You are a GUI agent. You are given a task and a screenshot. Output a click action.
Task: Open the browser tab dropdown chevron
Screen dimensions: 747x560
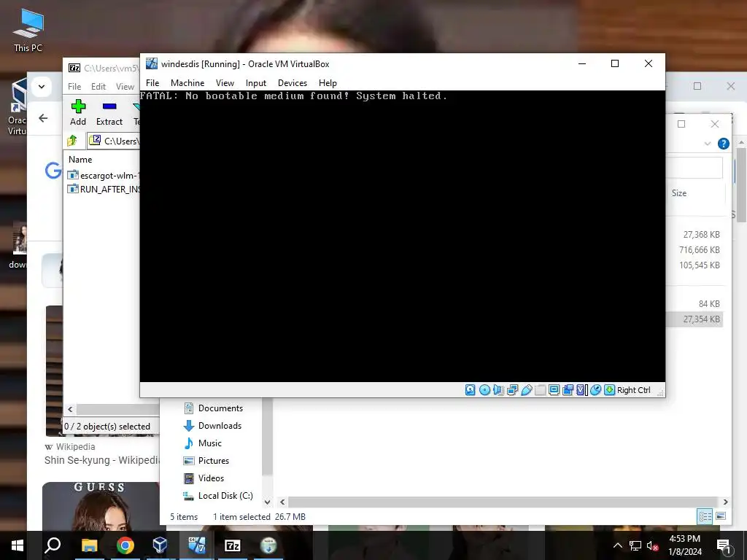click(x=42, y=87)
